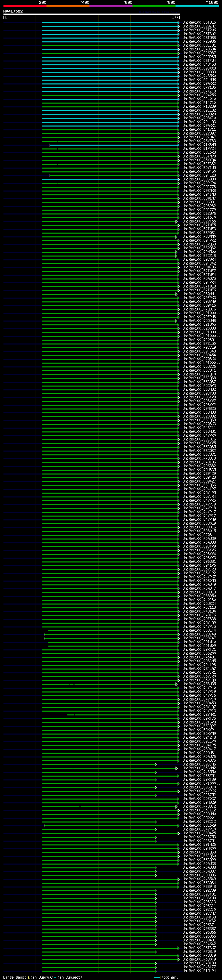This screenshot has width=222, height=980.
Task: Select the UniRef100_B9RTC1 label
Action: [x=199, y=649]
